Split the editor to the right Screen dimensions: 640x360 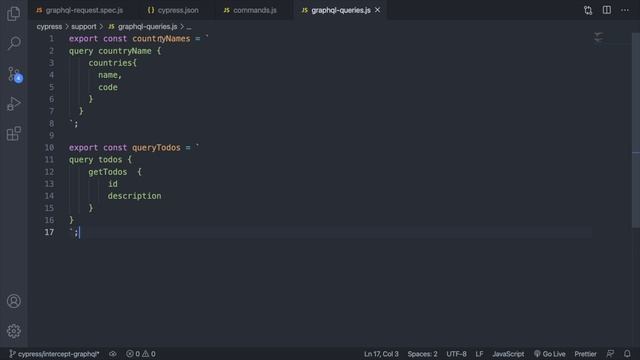click(x=607, y=10)
